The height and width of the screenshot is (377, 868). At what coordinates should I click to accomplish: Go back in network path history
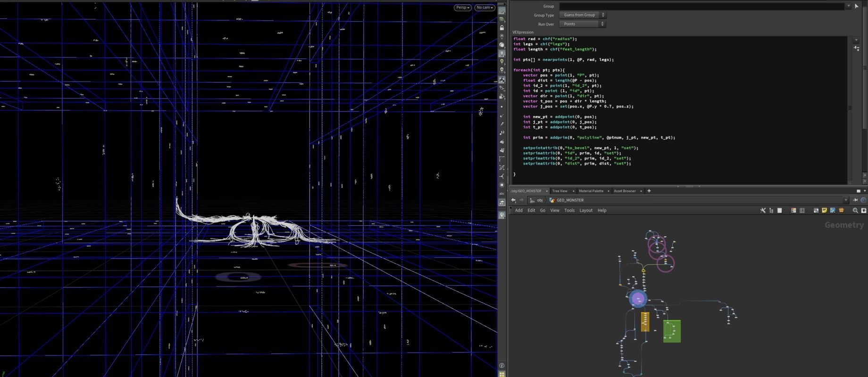513,200
